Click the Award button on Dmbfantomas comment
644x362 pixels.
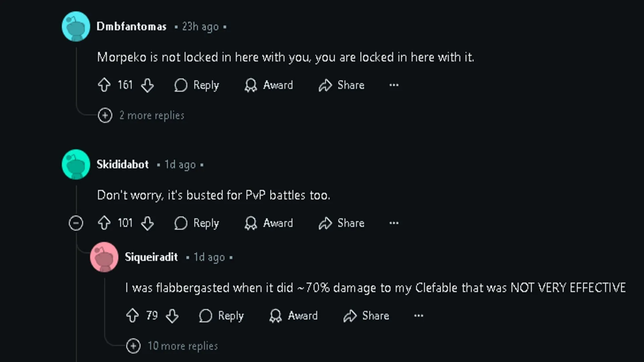[x=269, y=85]
